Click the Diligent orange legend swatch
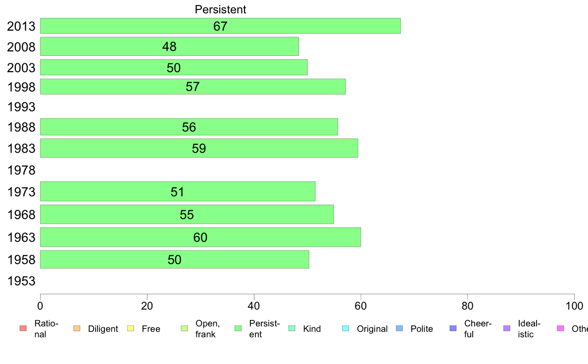Screen dimensions: 588x364 point(77,328)
